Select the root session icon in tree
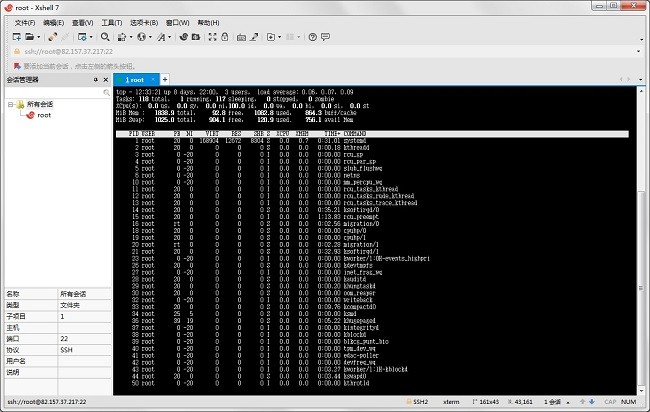The height and width of the screenshot is (412, 650). click(x=31, y=116)
